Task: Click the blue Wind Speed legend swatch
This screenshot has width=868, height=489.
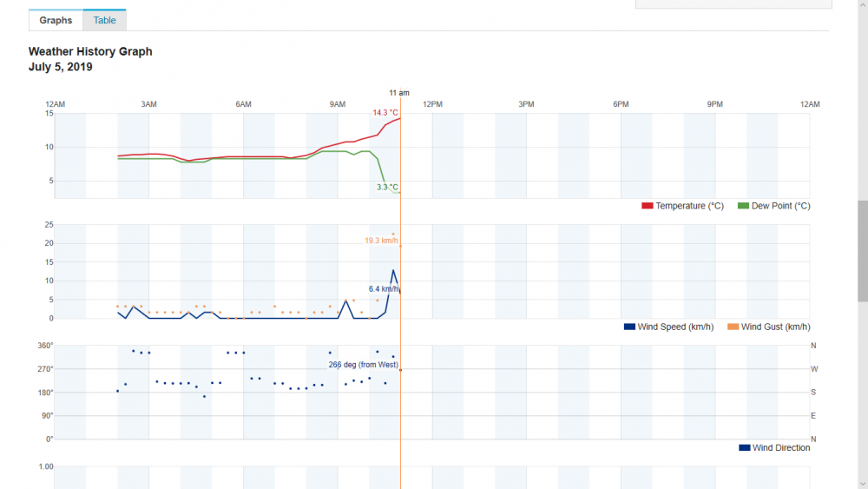Action: pyautogui.click(x=629, y=327)
